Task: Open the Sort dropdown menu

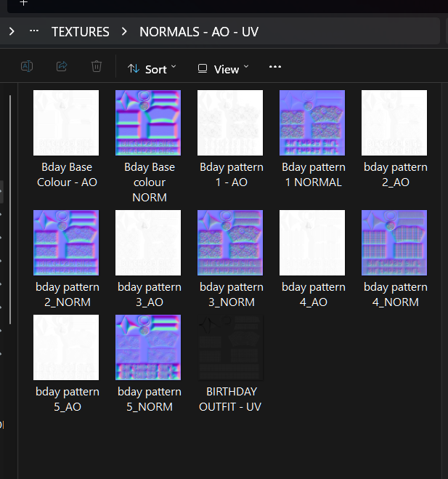Action: pyautogui.click(x=152, y=68)
